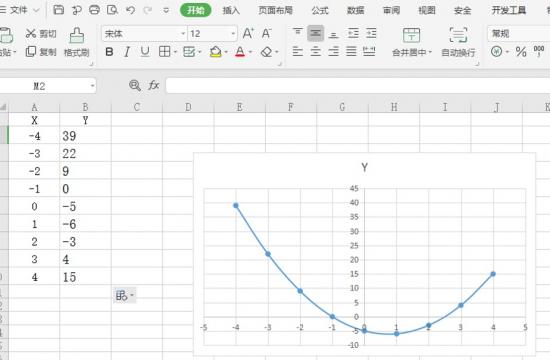The image size is (550, 360).
Task: Click the Merge and Center 合并居中 button
Action: coord(411,42)
